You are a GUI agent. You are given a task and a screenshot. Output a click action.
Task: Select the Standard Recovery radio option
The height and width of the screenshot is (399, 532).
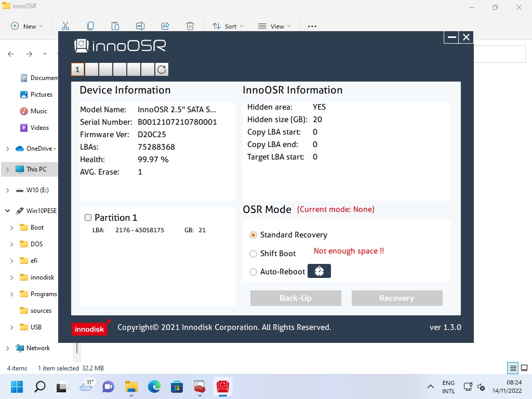pyautogui.click(x=254, y=235)
